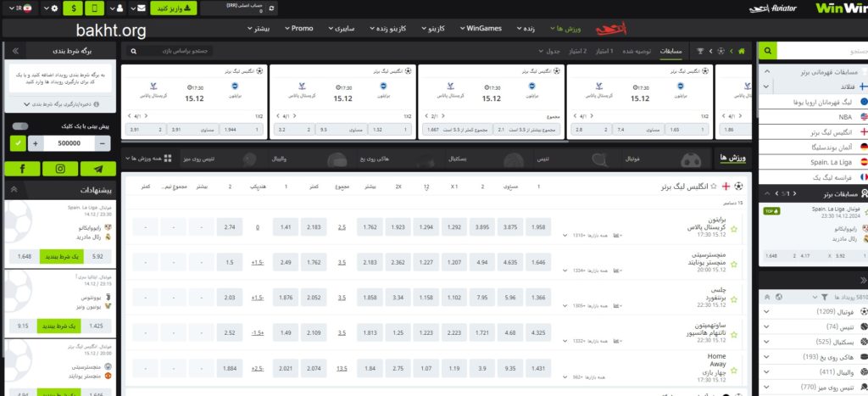Favorite the Manchester City vs United match star
The width and height of the screenshot is (868, 396).
[x=734, y=265]
